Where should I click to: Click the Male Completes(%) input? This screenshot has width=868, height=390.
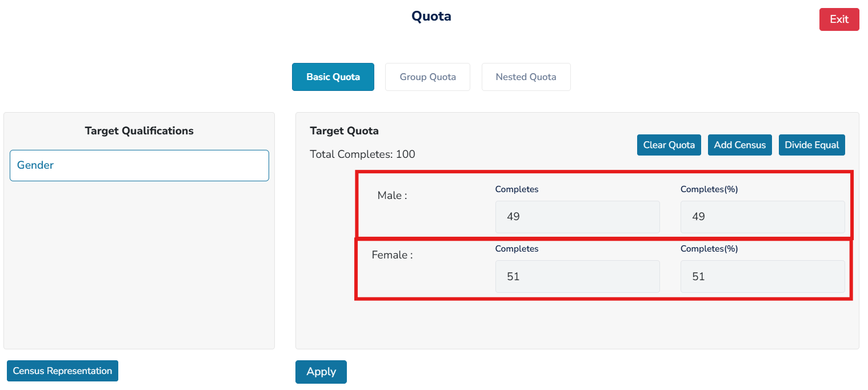tap(762, 217)
